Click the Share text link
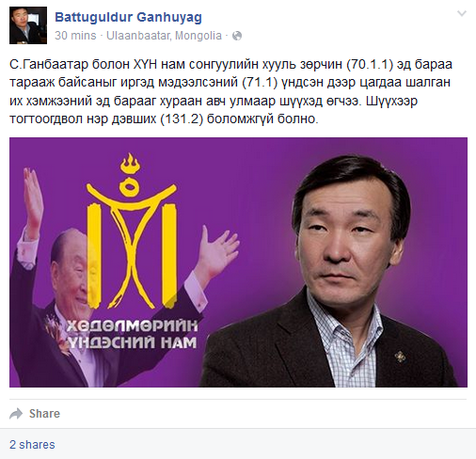Viewport: 476px width, 459px height. 44,414
